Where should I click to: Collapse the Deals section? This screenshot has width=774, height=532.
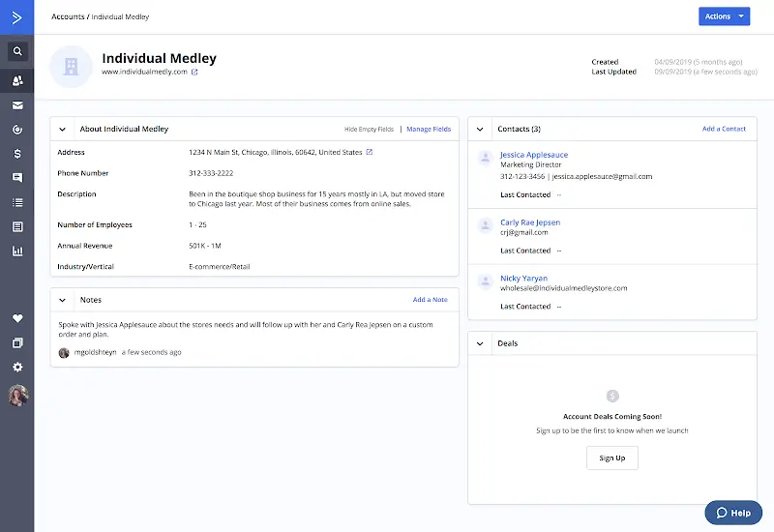click(481, 343)
